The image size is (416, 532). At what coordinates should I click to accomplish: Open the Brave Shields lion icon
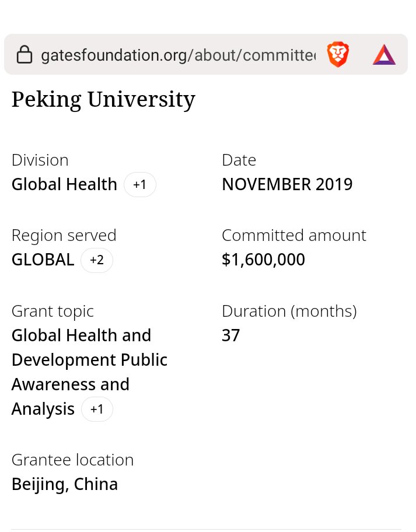coord(338,55)
